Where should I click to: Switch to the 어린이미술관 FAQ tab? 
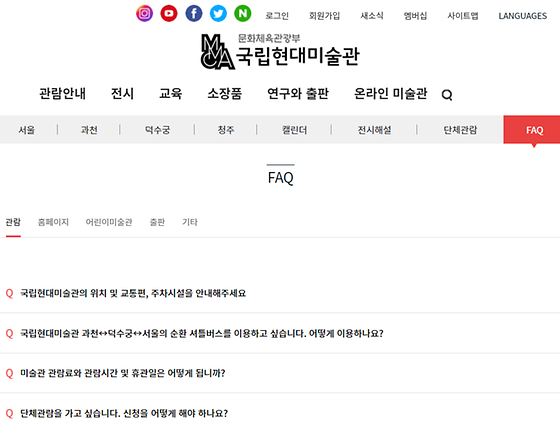click(109, 222)
